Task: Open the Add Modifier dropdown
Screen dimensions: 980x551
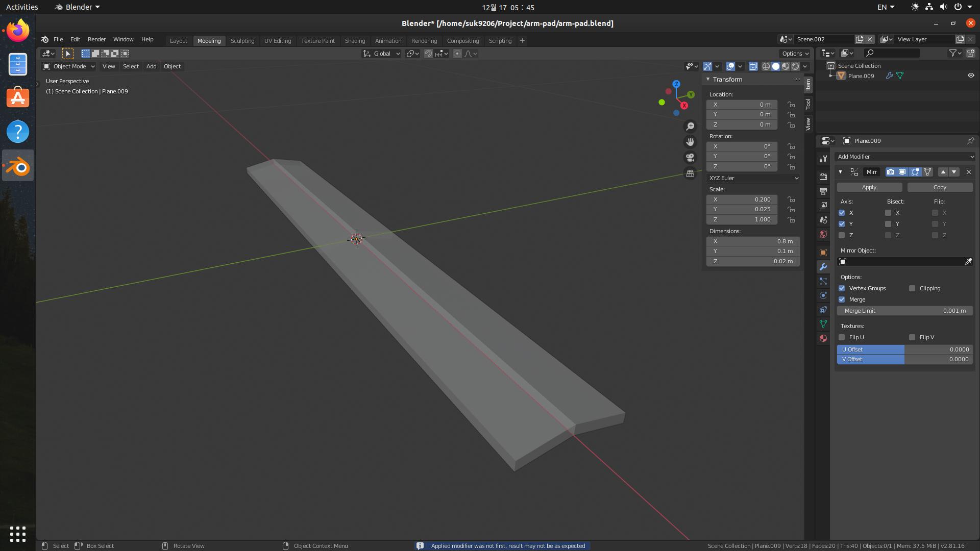Action: coord(905,157)
